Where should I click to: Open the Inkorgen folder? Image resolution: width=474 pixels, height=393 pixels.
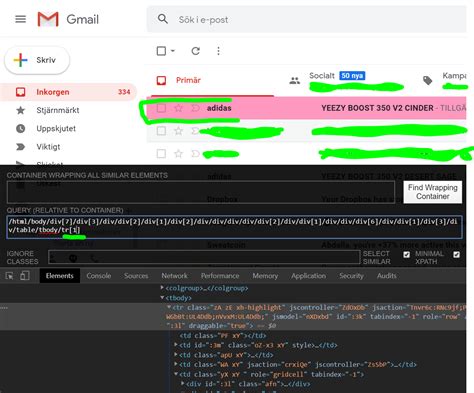pyautogui.click(x=68, y=92)
